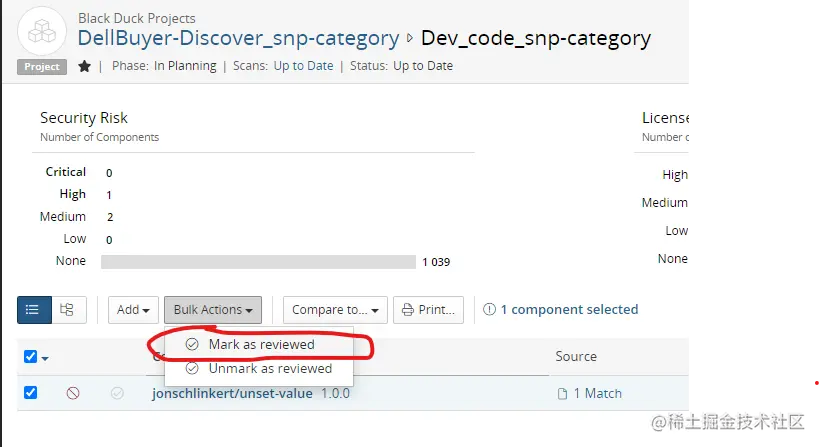The width and height of the screenshot is (820, 447).
Task: Click the Print... button
Action: [x=428, y=310]
